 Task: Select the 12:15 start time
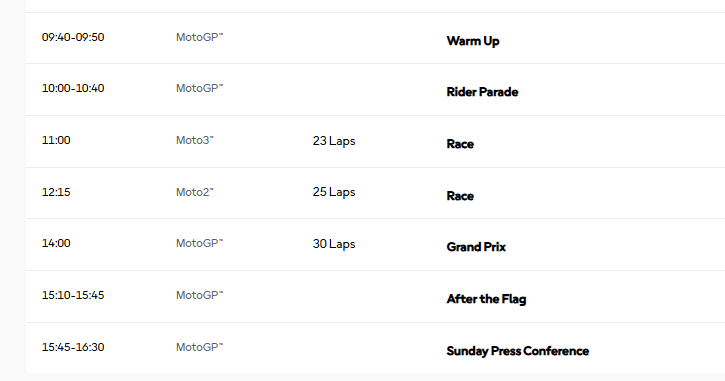tap(56, 192)
